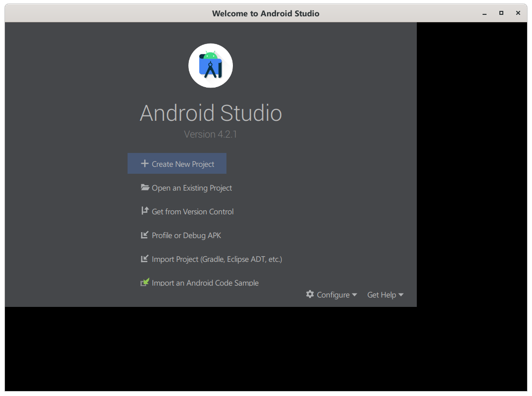Click the plus icon beside Create New Project
Image resolution: width=532 pixels, height=396 pixels.
[x=144, y=163]
